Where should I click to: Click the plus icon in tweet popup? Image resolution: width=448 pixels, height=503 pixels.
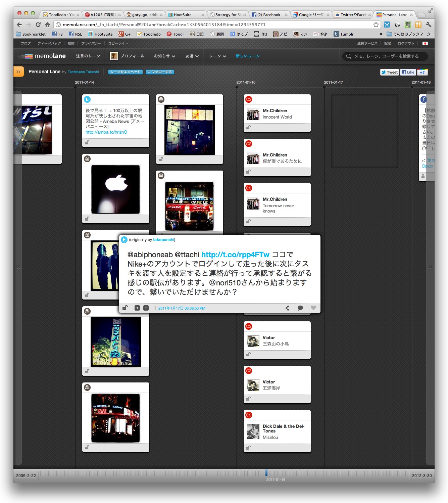point(137,308)
